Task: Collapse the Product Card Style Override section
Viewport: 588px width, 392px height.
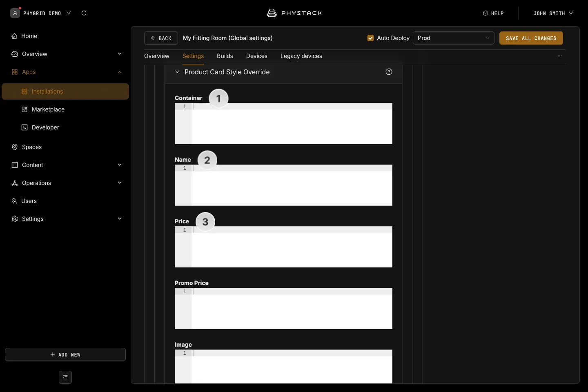Action: [x=177, y=72]
